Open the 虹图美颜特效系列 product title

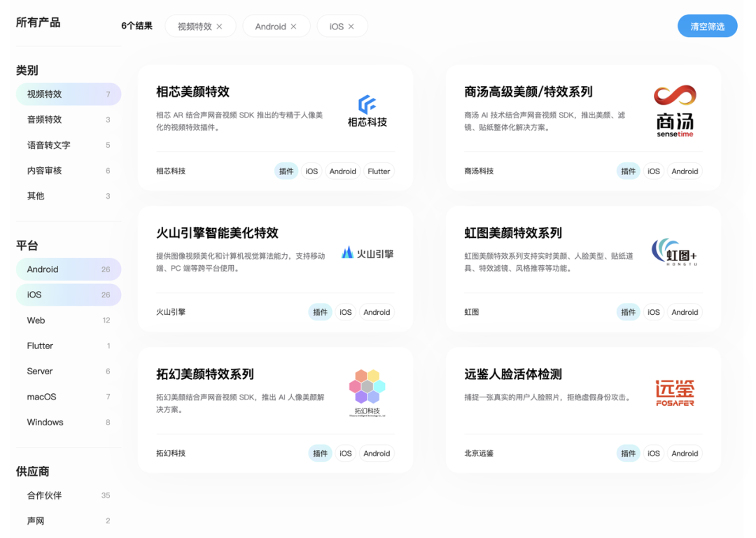[513, 233]
